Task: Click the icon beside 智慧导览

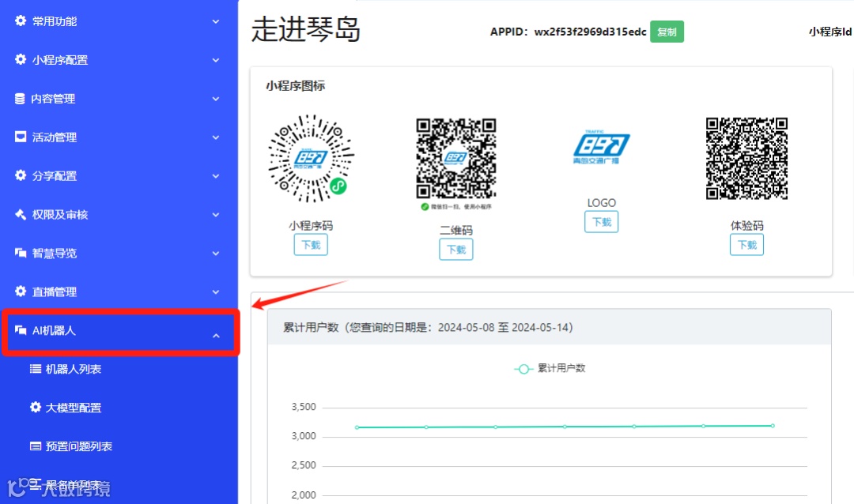Action: [20, 253]
